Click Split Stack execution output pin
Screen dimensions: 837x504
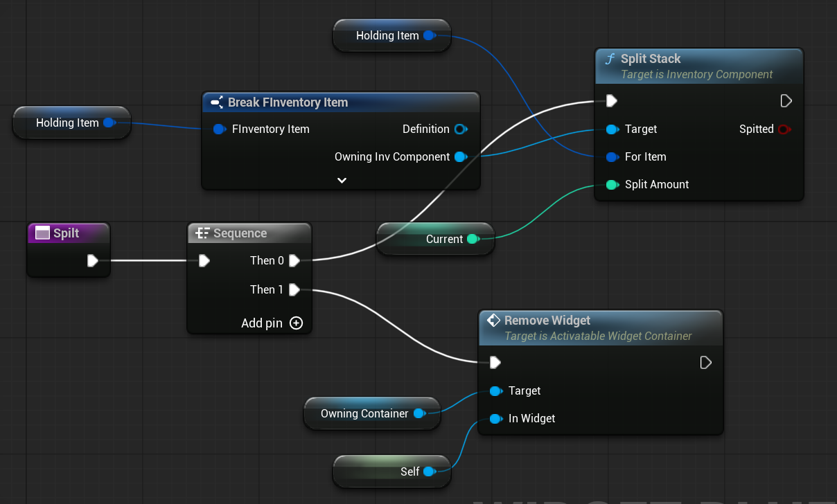[786, 101]
